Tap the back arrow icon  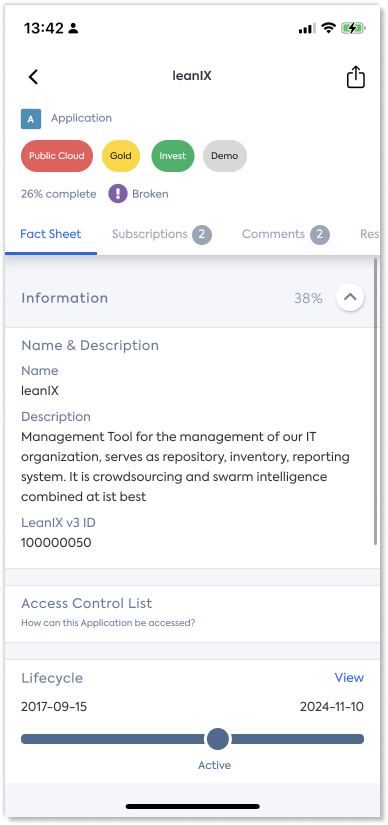pos(33,77)
